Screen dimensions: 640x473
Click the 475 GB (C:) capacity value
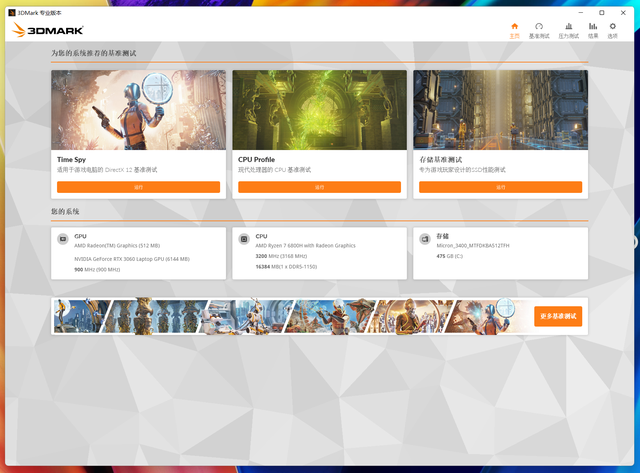[450, 256]
